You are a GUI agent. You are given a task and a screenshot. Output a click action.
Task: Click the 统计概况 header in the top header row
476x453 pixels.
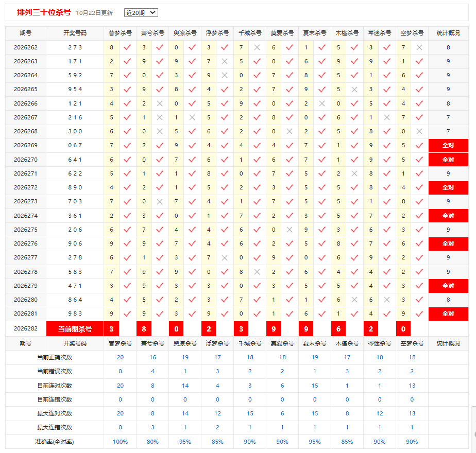coord(448,33)
